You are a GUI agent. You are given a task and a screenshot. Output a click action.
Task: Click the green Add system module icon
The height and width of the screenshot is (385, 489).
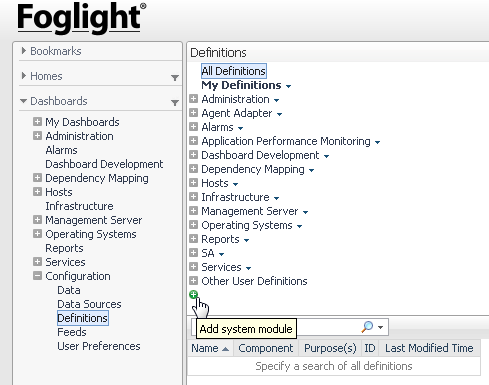[x=193, y=295]
